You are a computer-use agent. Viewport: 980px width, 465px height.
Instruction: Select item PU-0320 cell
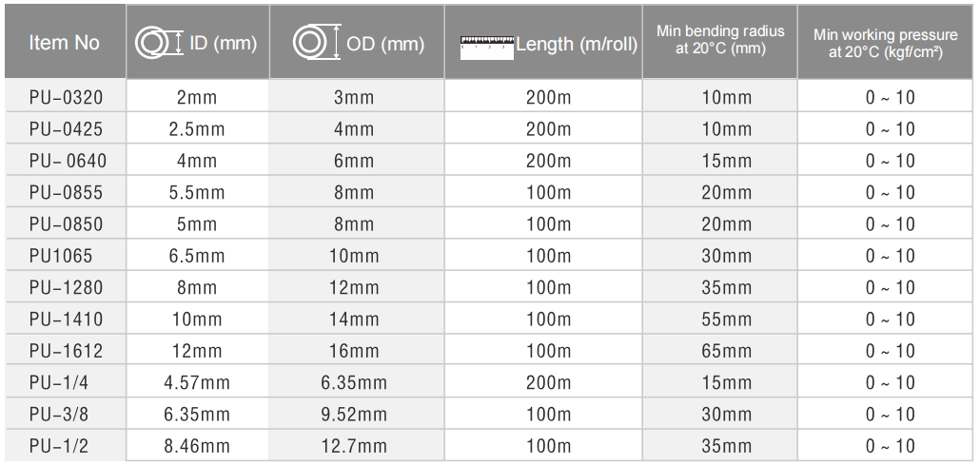click(x=66, y=97)
